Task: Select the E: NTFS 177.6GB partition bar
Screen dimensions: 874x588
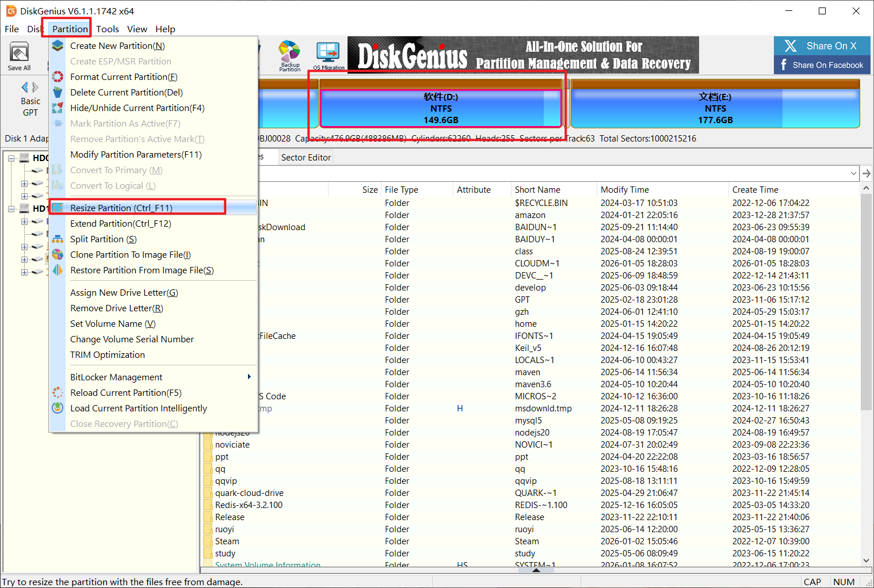Action: point(715,108)
